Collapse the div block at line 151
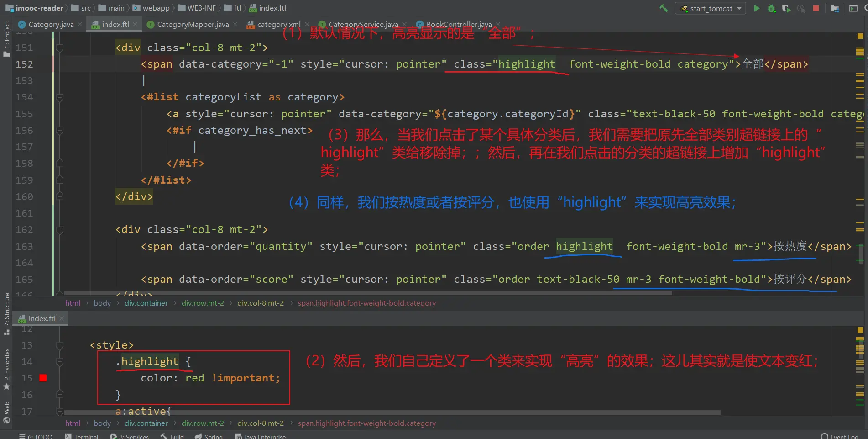This screenshot has width=868, height=439. 59,48
